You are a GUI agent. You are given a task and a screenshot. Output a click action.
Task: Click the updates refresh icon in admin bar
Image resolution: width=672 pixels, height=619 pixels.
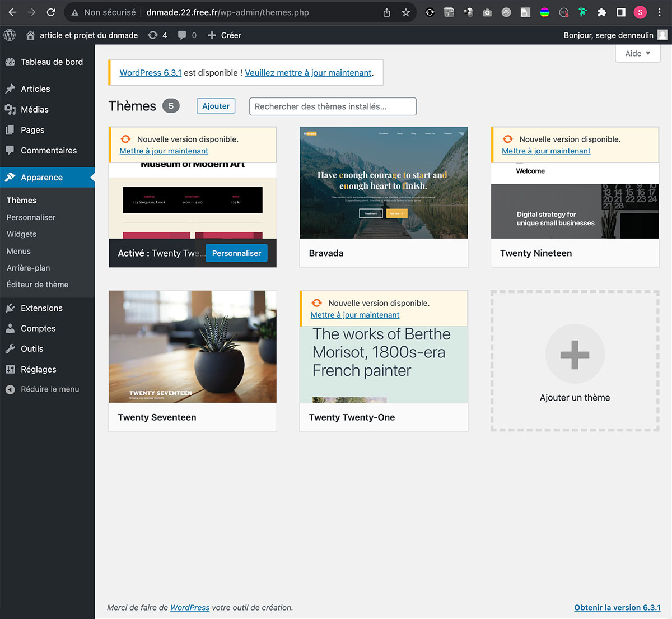click(x=153, y=35)
